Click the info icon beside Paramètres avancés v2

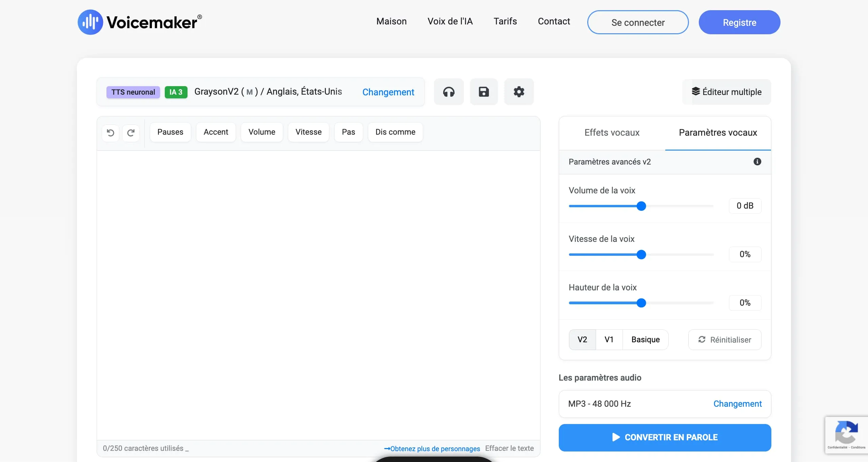(x=757, y=161)
